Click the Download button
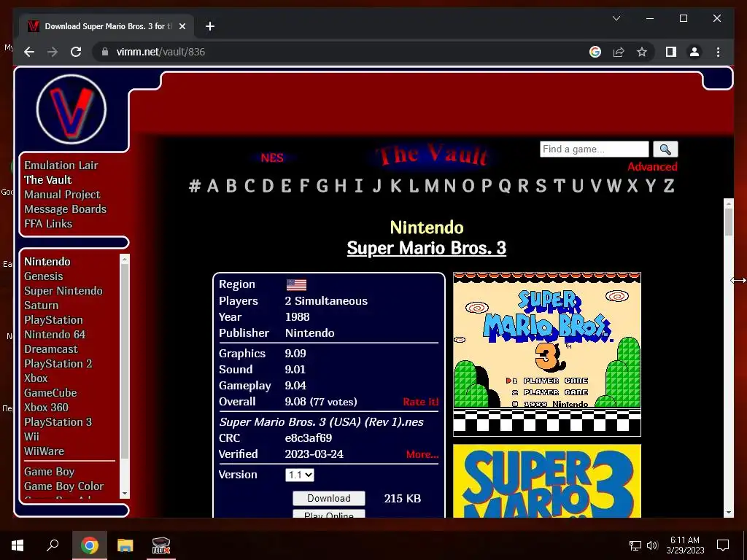This screenshot has height=560, width=747. tap(329, 498)
